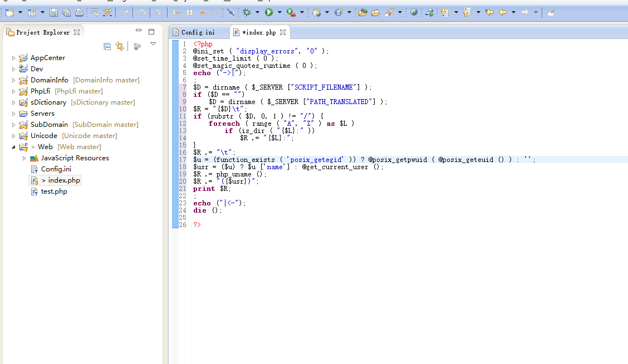
Task: Click the web browser globe icon
Action: (x=414, y=12)
